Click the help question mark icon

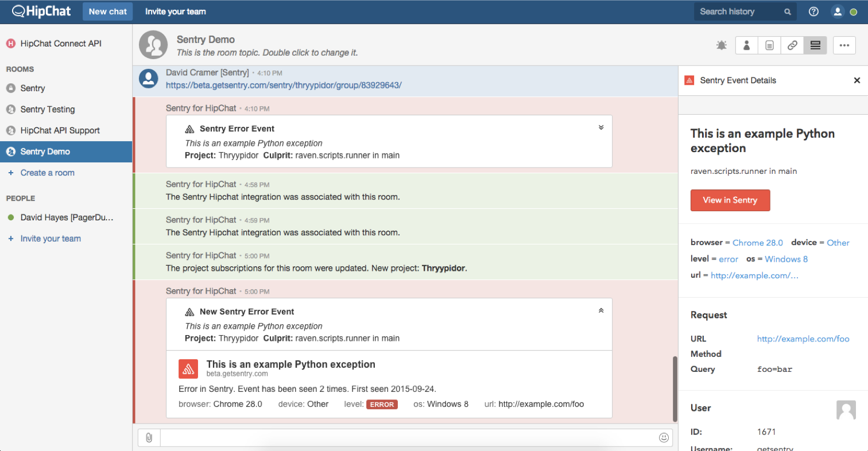click(x=813, y=11)
